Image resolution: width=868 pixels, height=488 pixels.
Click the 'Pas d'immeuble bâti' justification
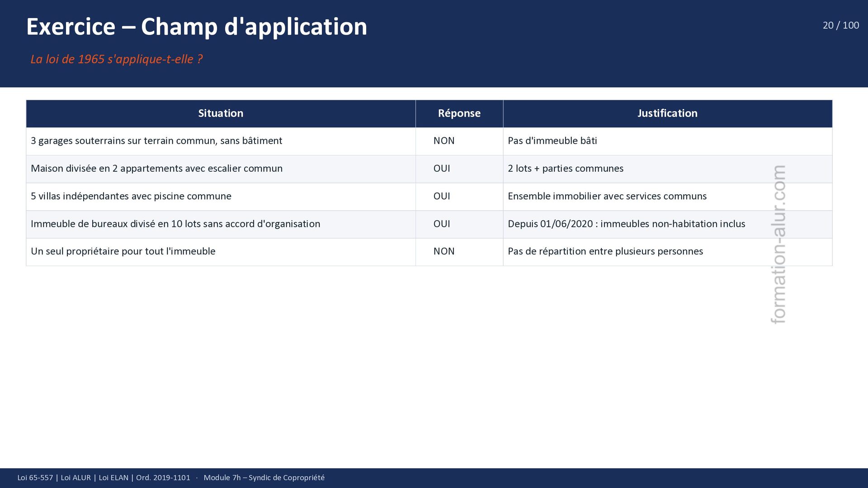coord(552,141)
